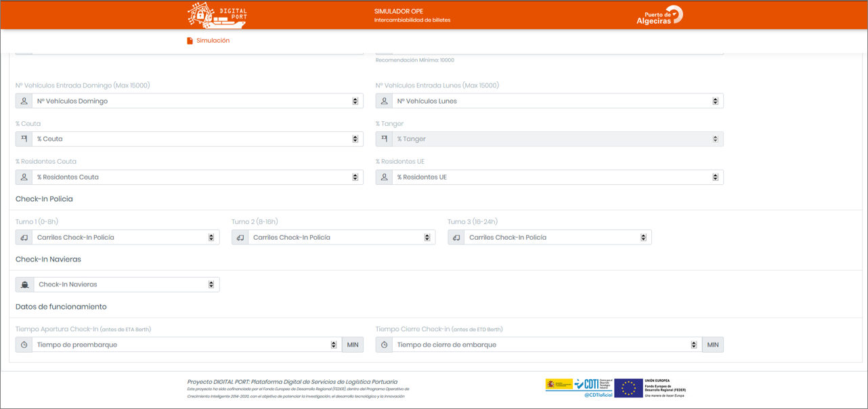
Task: Use spinner arrows on Tiempo de cierre de embarque
Action: pyautogui.click(x=693, y=345)
